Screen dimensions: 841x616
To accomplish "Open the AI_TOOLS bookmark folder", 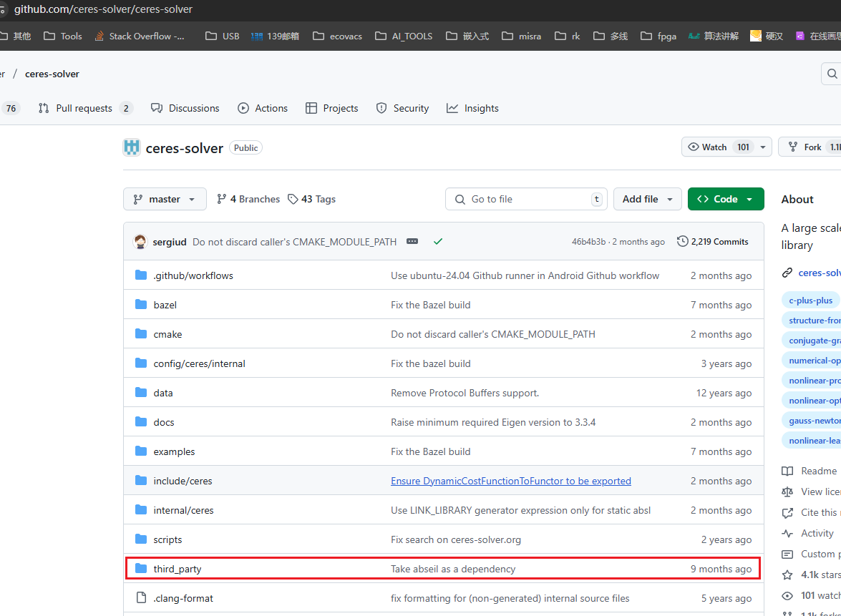I will tap(404, 36).
